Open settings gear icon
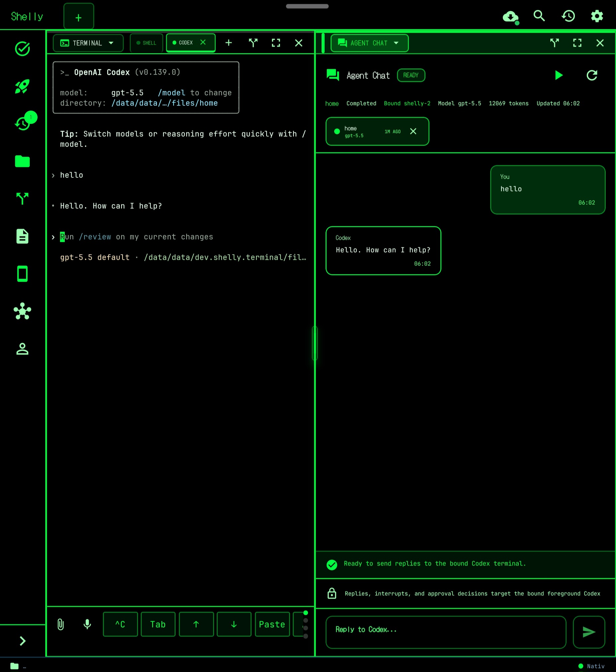 597,16
